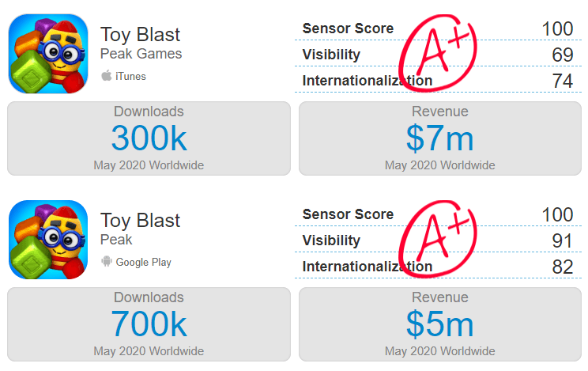Click the A+ grade stamp for iTunes listing
This screenshot has height=371, width=588.
[x=437, y=53]
